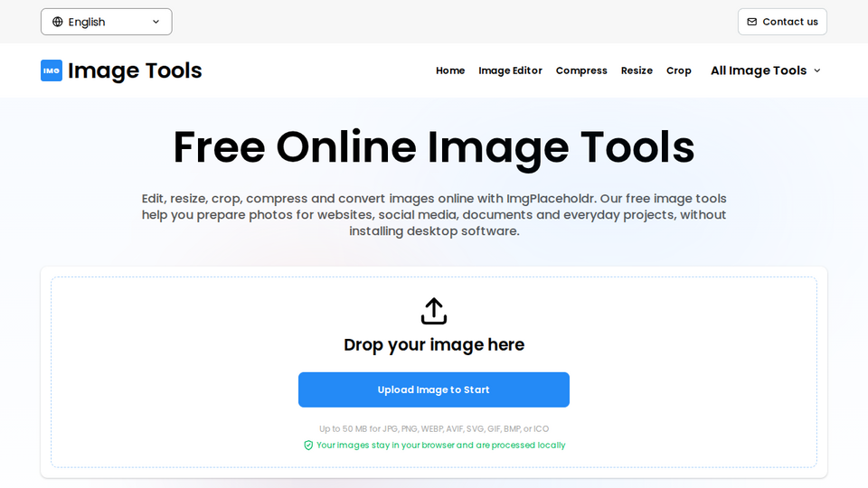Go to the Home nav item
This screenshot has height=488, width=868.
pos(450,70)
